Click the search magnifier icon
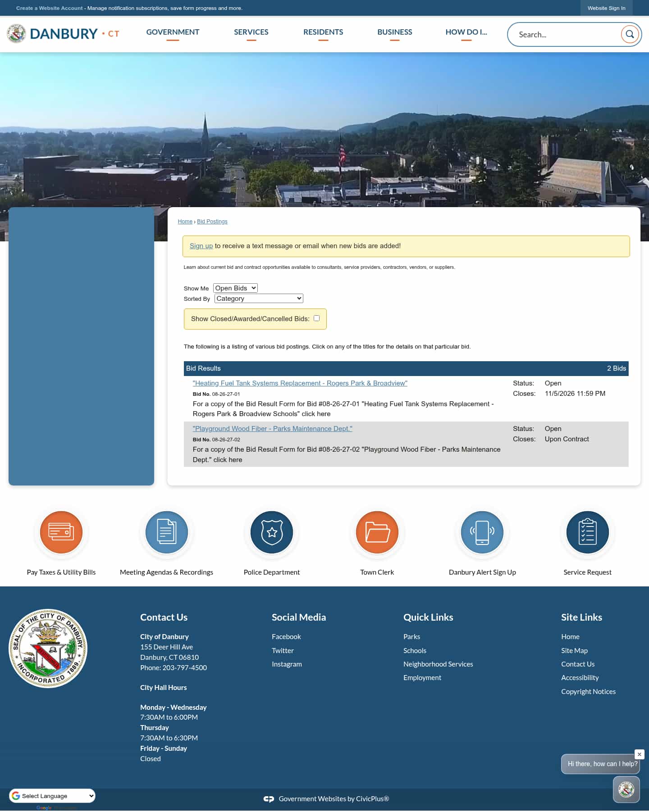 630,34
